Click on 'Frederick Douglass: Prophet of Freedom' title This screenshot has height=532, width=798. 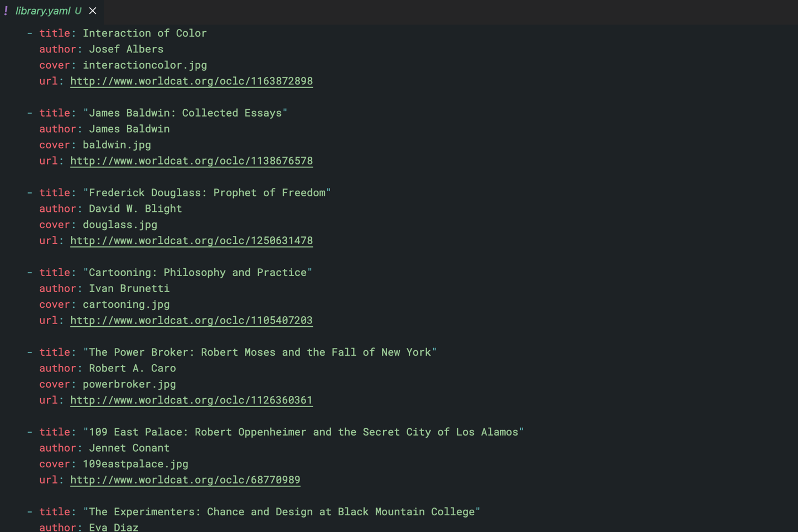[x=207, y=192]
